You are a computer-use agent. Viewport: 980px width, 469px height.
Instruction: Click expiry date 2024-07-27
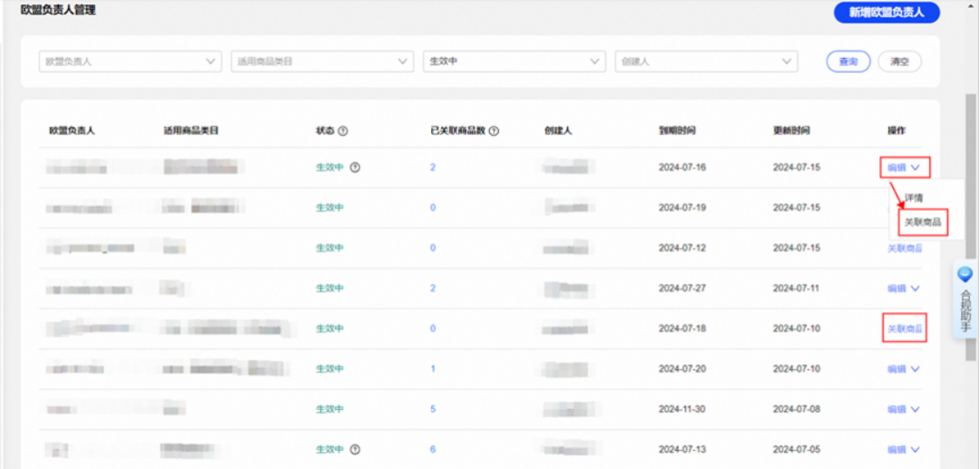click(x=681, y=288)
